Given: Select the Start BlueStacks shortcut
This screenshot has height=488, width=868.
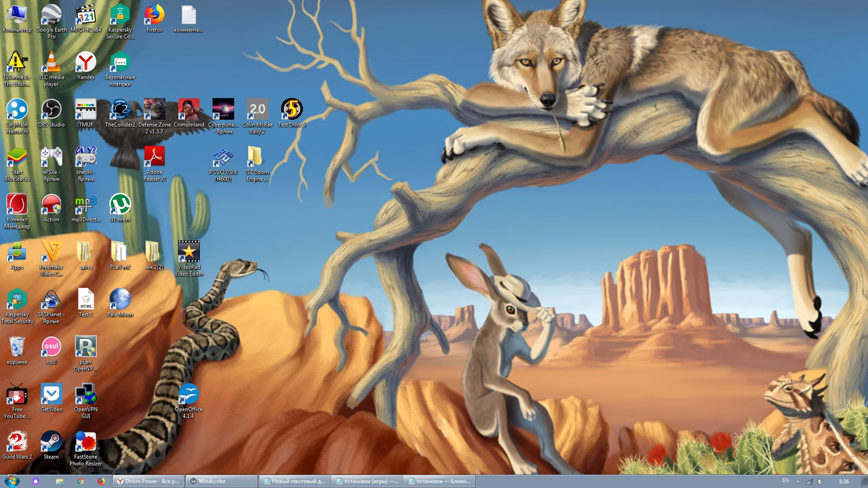Looking at the screenshot, I should (x=17, y=163).
